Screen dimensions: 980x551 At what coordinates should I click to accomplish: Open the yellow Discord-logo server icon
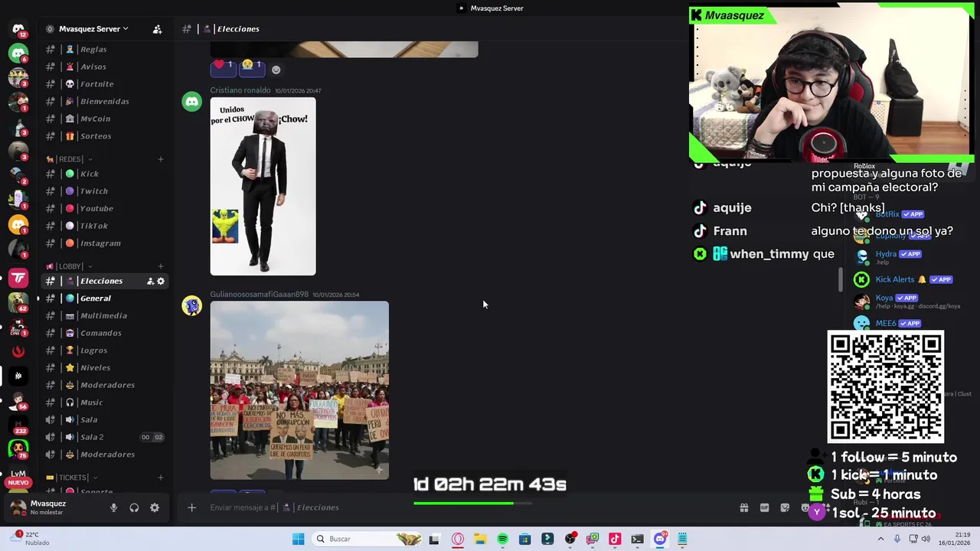(x=18, y=225)
